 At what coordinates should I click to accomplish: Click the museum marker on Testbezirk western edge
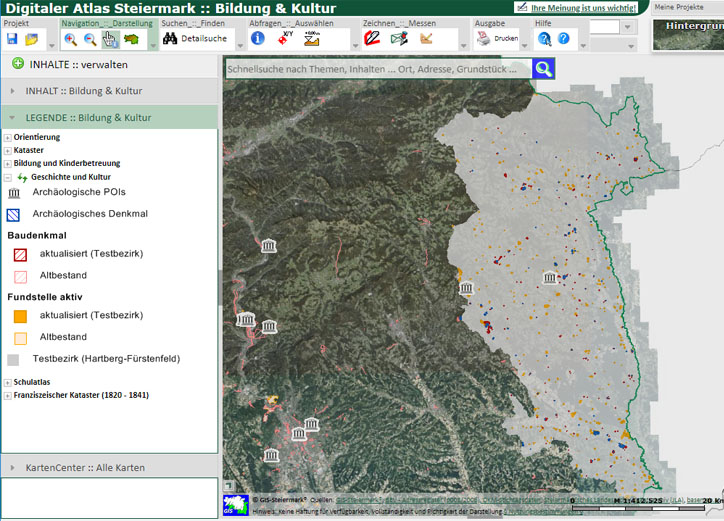point(466,288)
